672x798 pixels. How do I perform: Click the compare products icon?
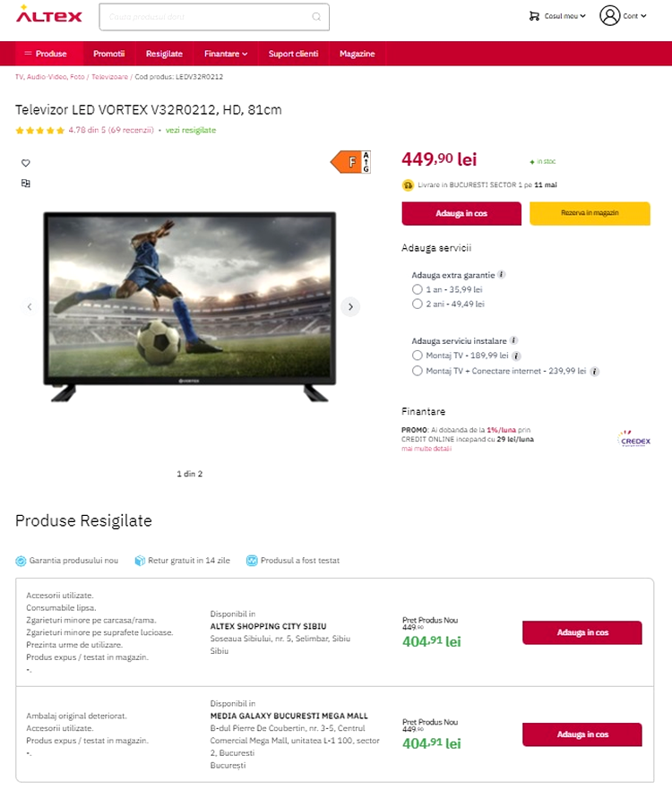point(26,184)
